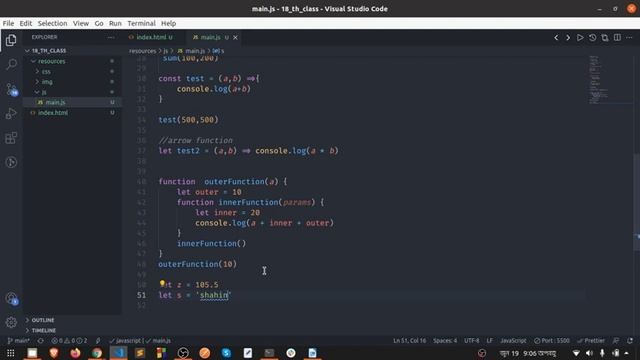Open the Firefox icon in taskbar

(75, 353)
